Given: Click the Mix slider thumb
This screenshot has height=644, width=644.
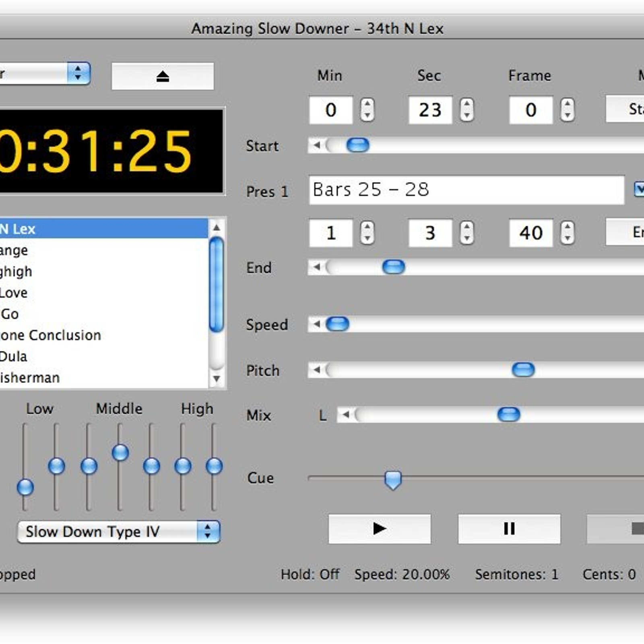Looking at the screenshot, I should click(x=509, y=414).
